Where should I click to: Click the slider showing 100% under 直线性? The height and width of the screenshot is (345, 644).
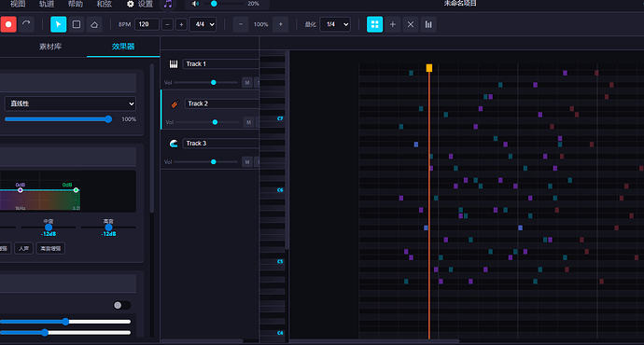pos(58,119)
